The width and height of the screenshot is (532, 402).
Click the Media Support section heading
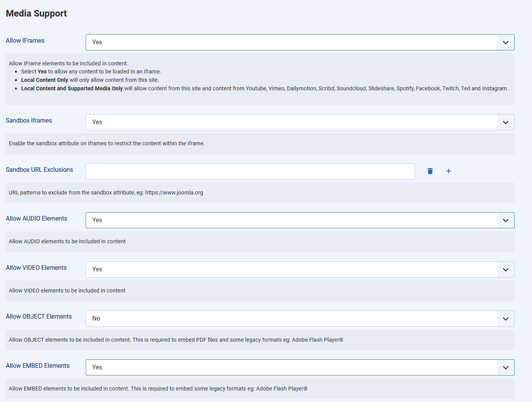pos(36,13)
